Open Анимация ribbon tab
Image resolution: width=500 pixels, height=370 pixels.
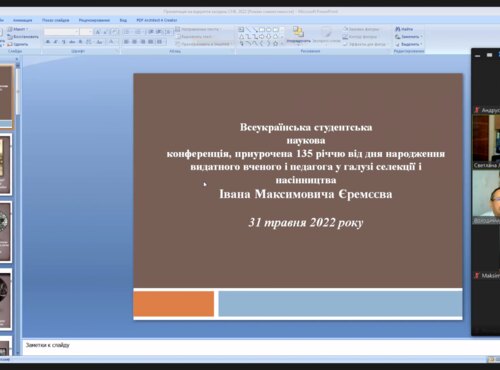[23, 20]
